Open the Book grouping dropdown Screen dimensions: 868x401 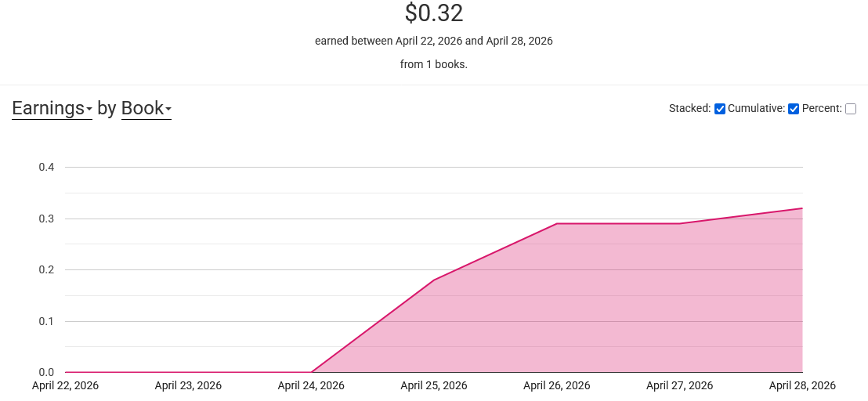click(x=146, y=108)
